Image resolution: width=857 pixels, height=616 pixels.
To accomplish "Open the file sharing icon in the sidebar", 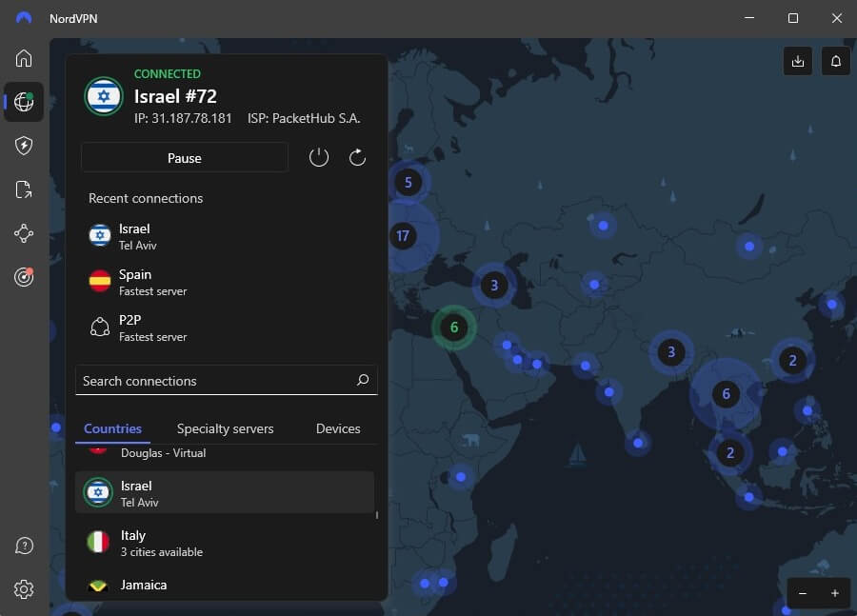I will click(x=24, y=189).
